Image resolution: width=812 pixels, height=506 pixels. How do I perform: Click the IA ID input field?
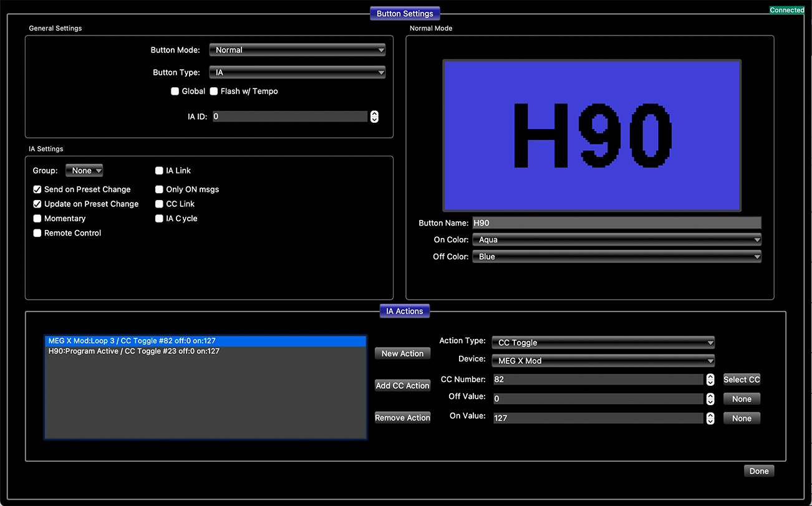coord(290,117)
